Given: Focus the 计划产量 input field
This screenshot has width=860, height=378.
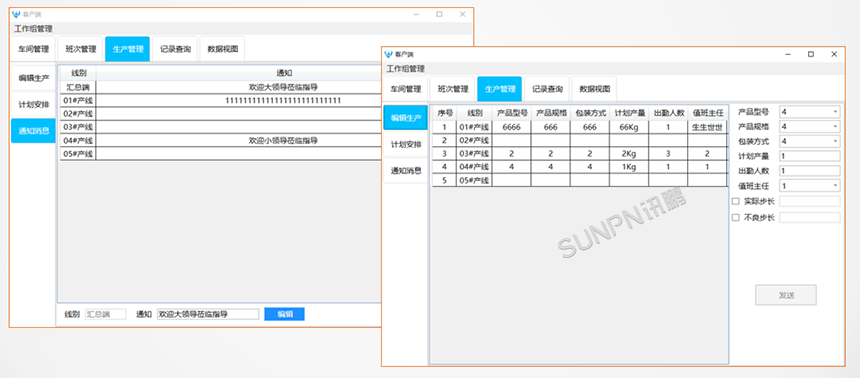Looking at the screenshot, I should (x=810, y=156).
